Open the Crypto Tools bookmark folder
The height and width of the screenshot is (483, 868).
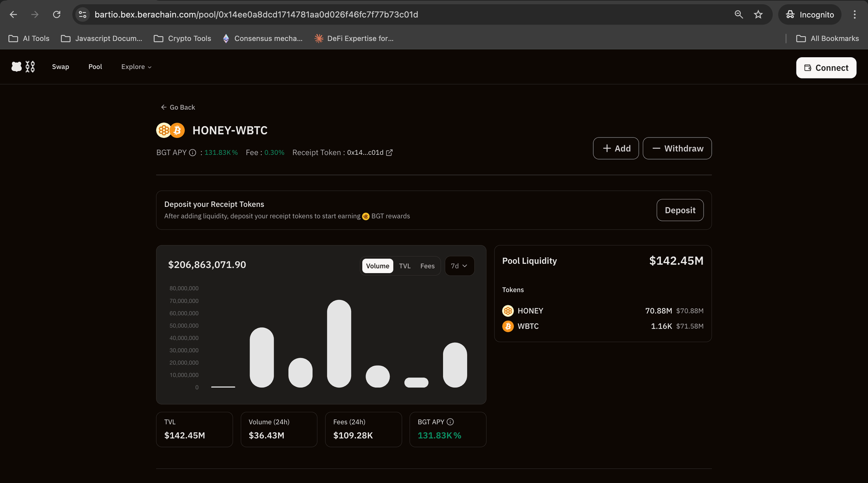[x=182, y=39]
